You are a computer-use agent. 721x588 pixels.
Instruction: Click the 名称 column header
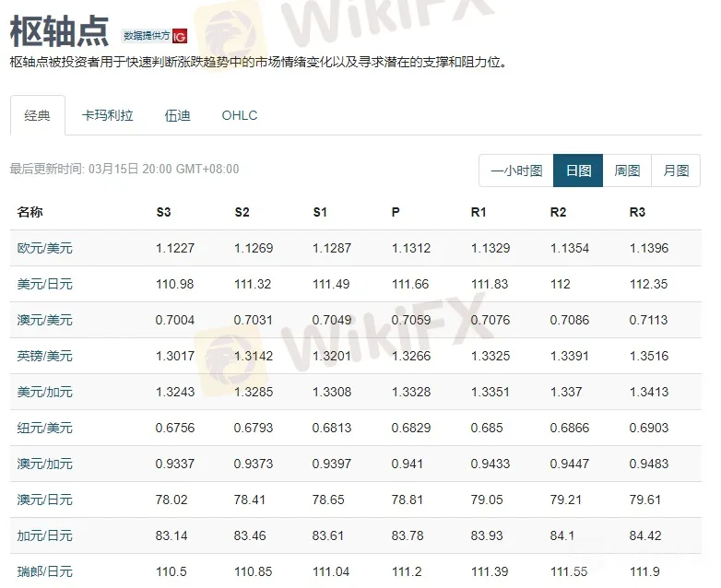30,212
